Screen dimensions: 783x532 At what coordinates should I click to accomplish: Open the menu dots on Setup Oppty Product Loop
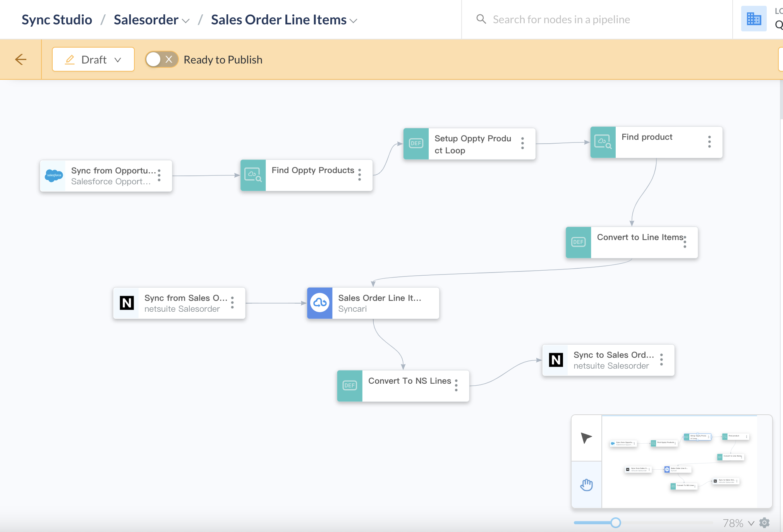522,143
